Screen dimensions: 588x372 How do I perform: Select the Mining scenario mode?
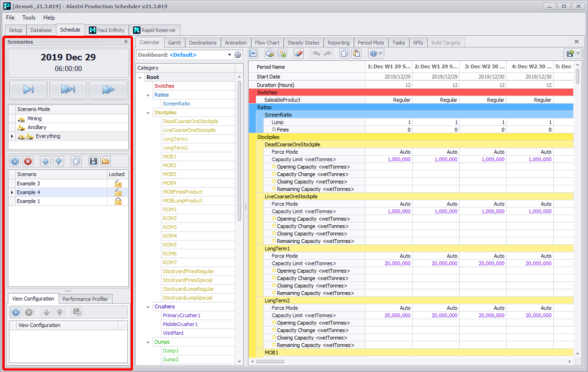34,118
